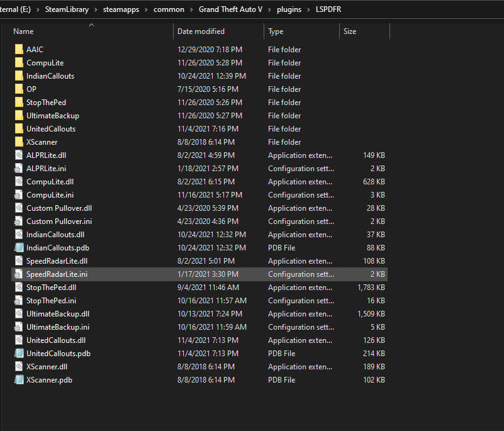
Task: Click the 214 KB size value
Action: click(374, 353)
